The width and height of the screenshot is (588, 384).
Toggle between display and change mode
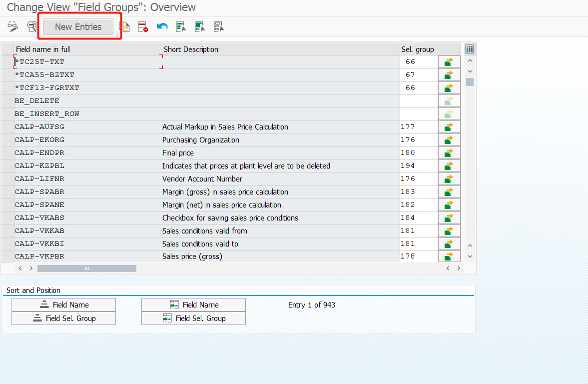[x=12, y=26]
